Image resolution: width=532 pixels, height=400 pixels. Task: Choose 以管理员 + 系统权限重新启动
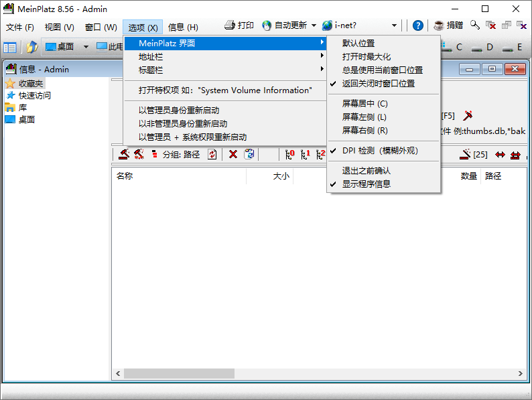coord(225,137)
